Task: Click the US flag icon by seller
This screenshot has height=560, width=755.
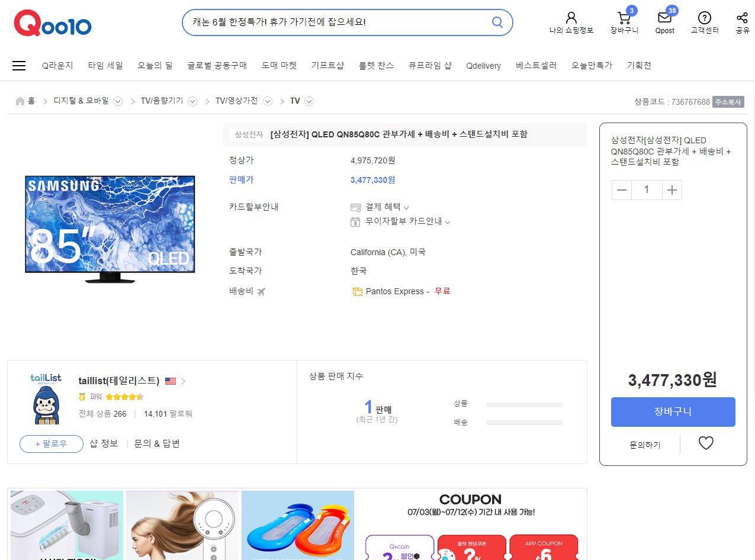Action: coord(171,381)
